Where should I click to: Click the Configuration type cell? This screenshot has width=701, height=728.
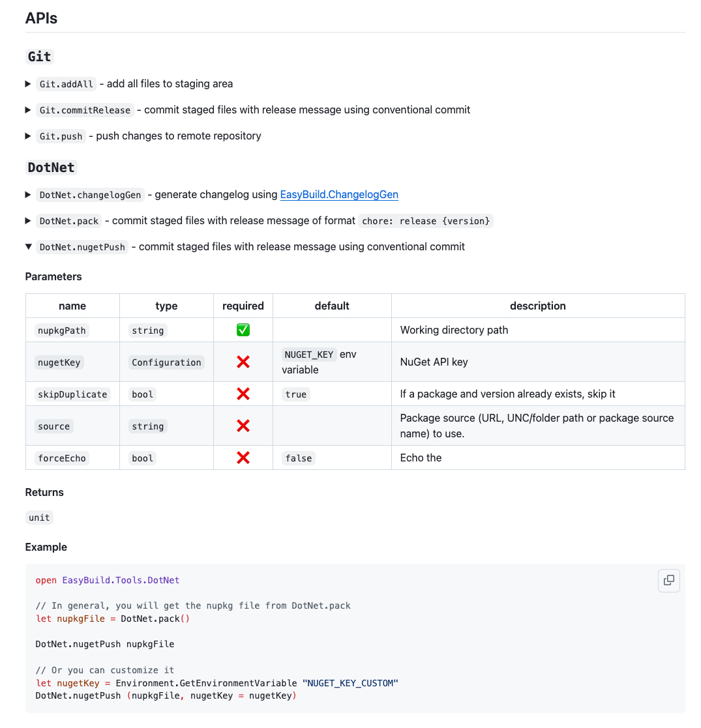coord(166,362)
